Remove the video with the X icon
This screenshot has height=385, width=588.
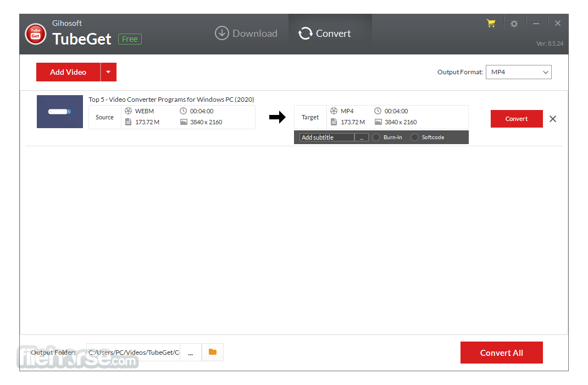point(553,119)
